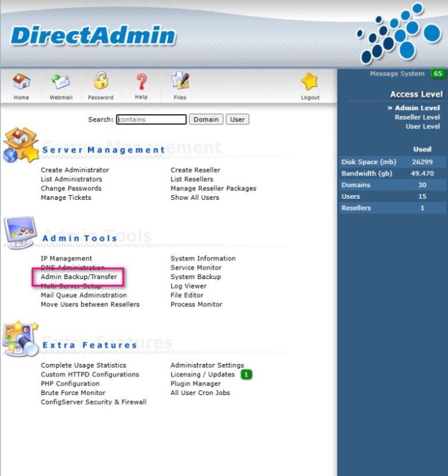The width and height of the screenshot is (448, 476).
Task: Switch to User Level access
Action: pos(422,126)
